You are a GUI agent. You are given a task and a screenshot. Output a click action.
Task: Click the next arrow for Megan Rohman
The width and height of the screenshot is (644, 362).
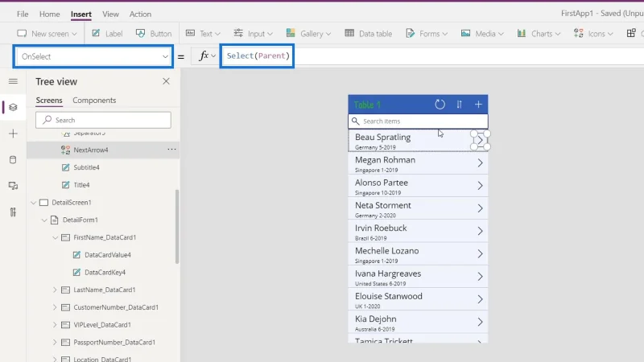[x=480, y=163]
